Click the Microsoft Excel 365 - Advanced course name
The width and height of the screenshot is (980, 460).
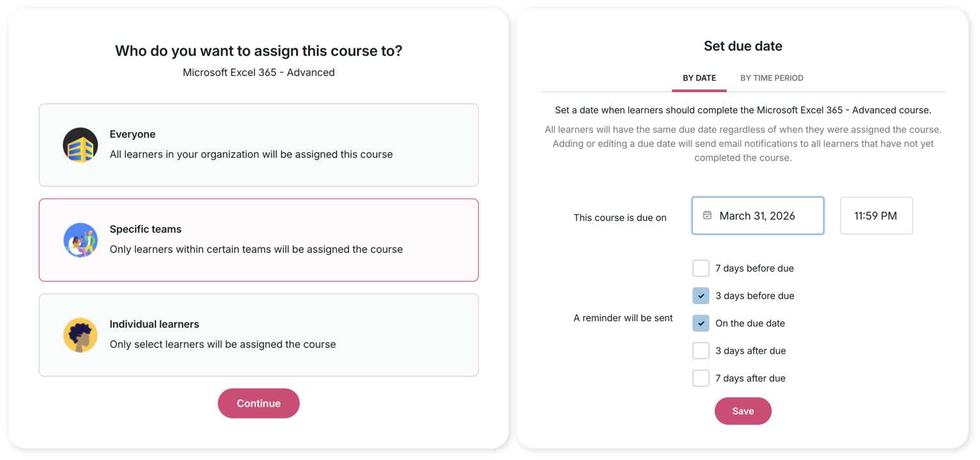pos(258,72)
